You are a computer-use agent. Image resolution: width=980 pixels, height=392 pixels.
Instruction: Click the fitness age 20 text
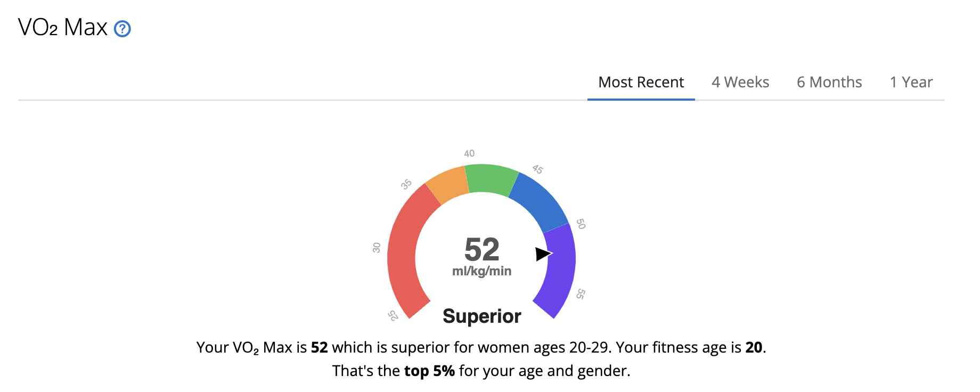coord(754,347)
